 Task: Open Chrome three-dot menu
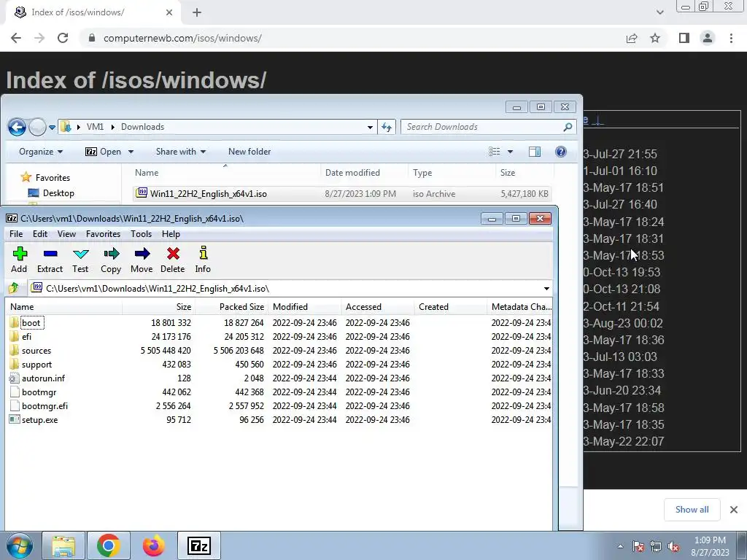[731, 38]
